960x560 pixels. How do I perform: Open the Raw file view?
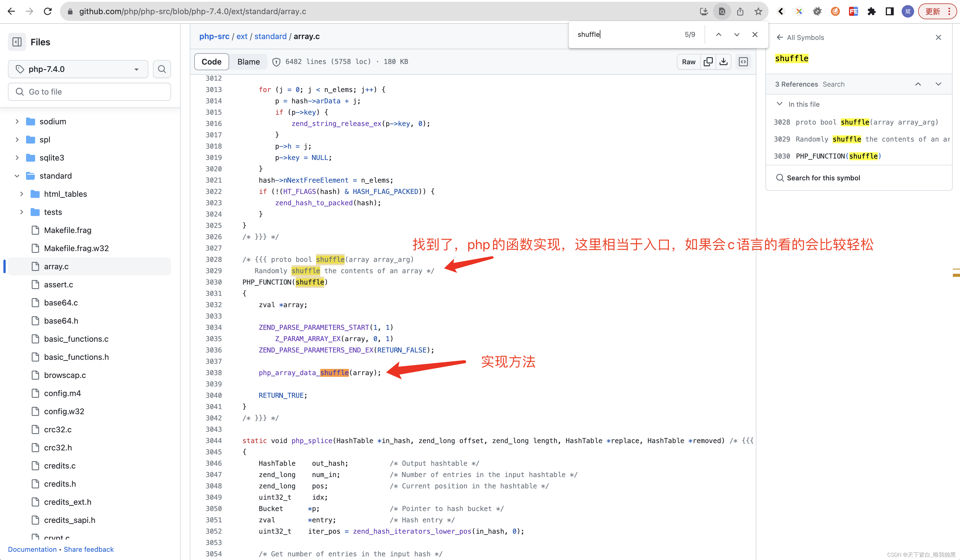click(688, 62)
